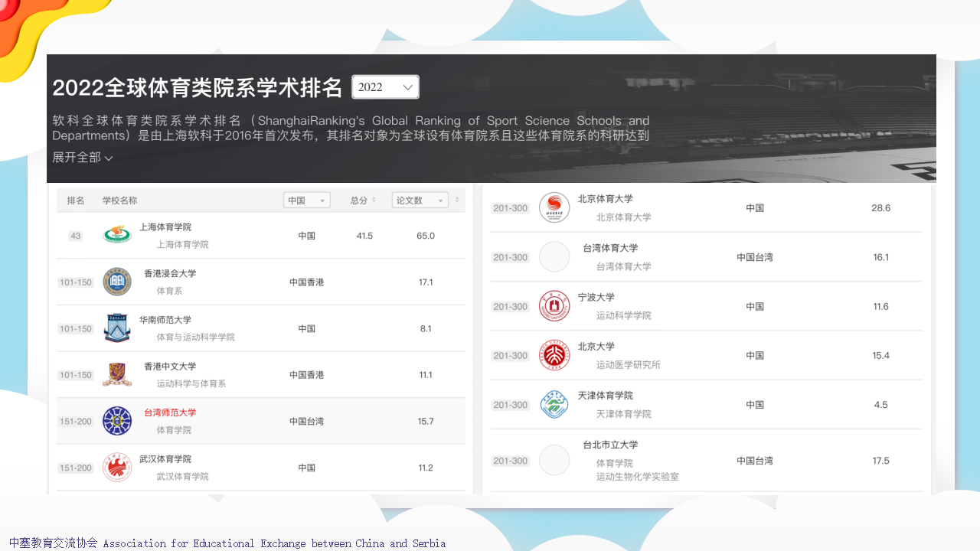Click the 台湾体育大学 placeholder logo
Viewport: 980px width, 551px height.
(554, 257)
